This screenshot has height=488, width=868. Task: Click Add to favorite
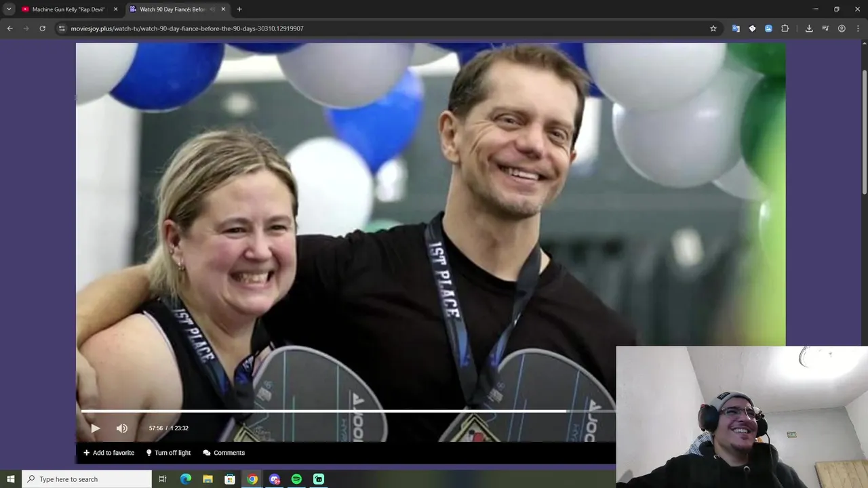(108, 453)
